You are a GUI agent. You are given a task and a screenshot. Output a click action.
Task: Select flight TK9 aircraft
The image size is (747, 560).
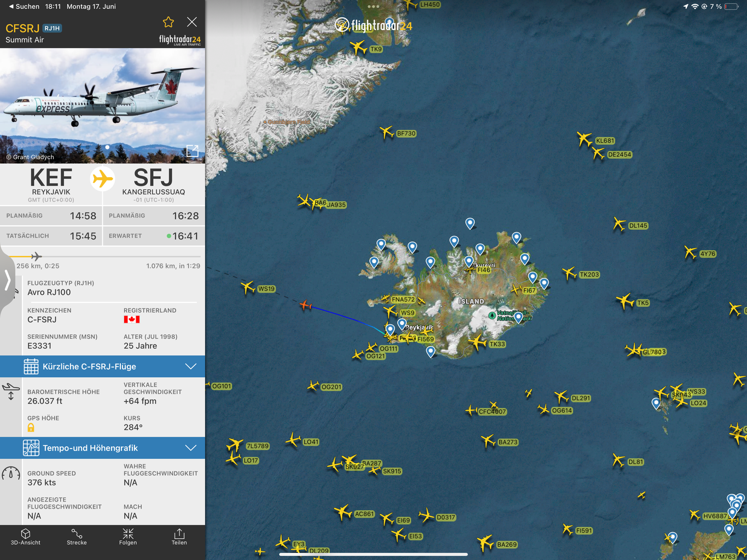359,48
